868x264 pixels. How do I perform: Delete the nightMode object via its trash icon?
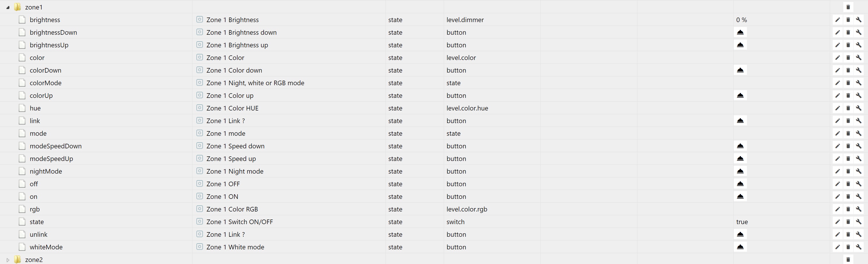tap(848, 171)
